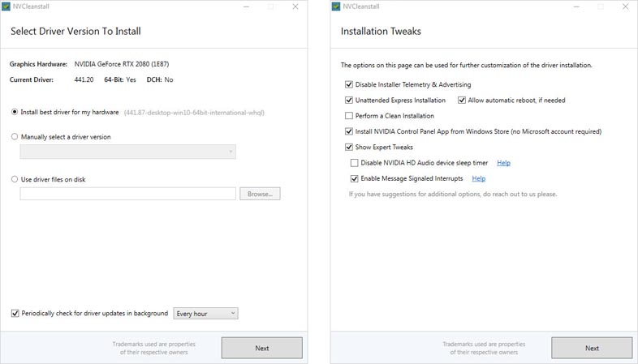Click the Browse... button
Screen dimensions: 638x364
[x=260, y=194]
